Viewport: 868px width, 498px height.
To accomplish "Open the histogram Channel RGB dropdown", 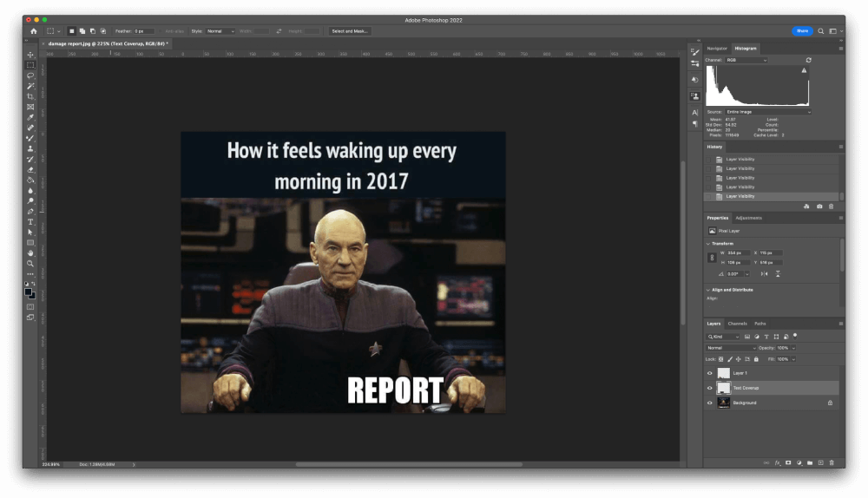I will point(746,60).
